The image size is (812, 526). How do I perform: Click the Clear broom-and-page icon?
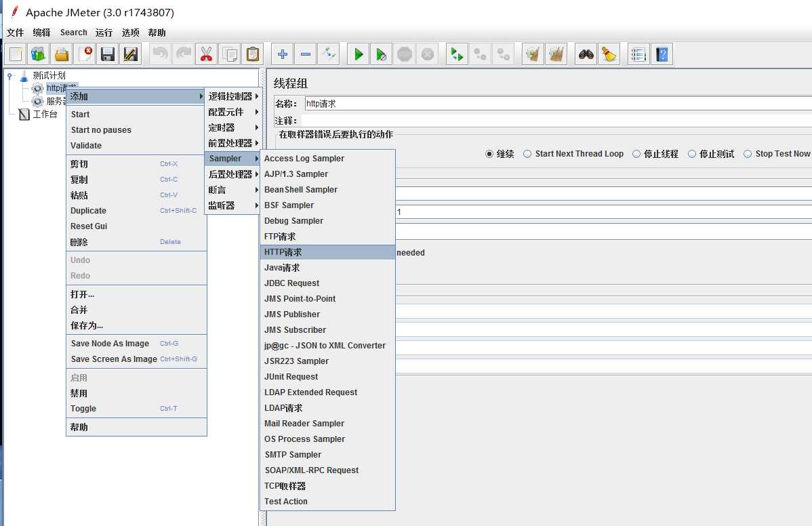[x=533, y=54]
